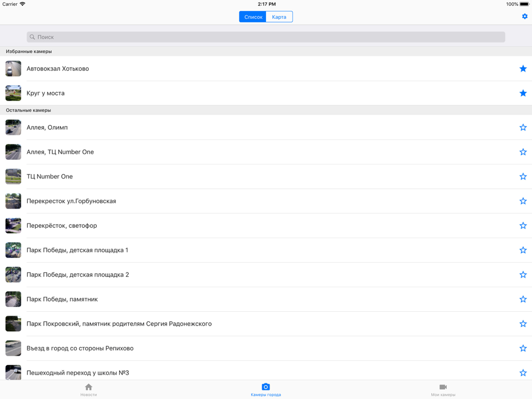
Task: Open the Аллея, Олимп camera entry
Action: (x=47, y=127)
